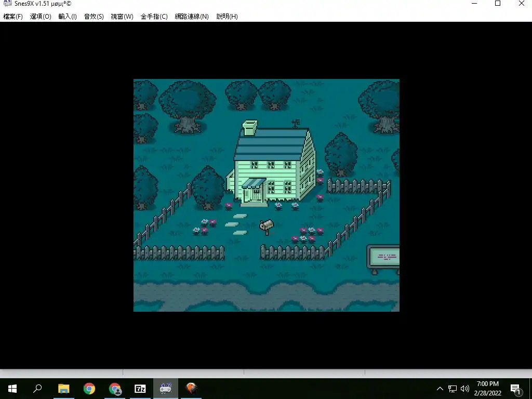532x399 pixels.
Task: Open the 視窗(W) window menu
Action: click(x=122, y=16)
